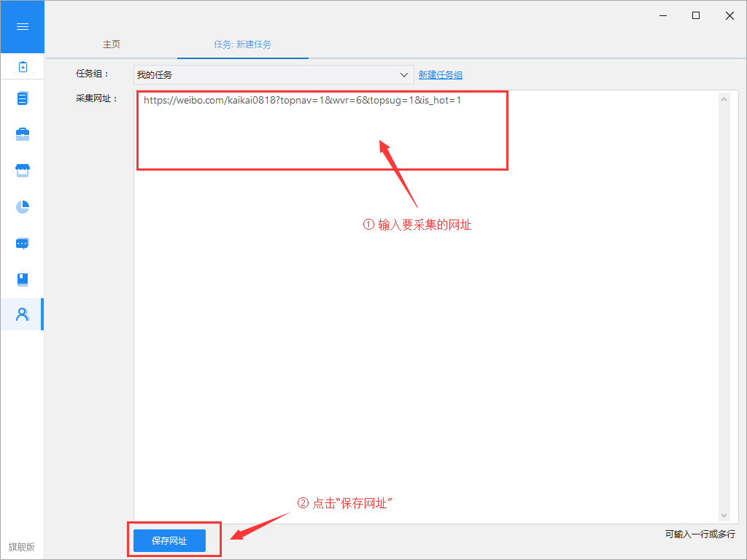Open the book tutorial sidebar icon
This screenshot has width=747, height=560.
pyautogui.click(x=23, y=279)
